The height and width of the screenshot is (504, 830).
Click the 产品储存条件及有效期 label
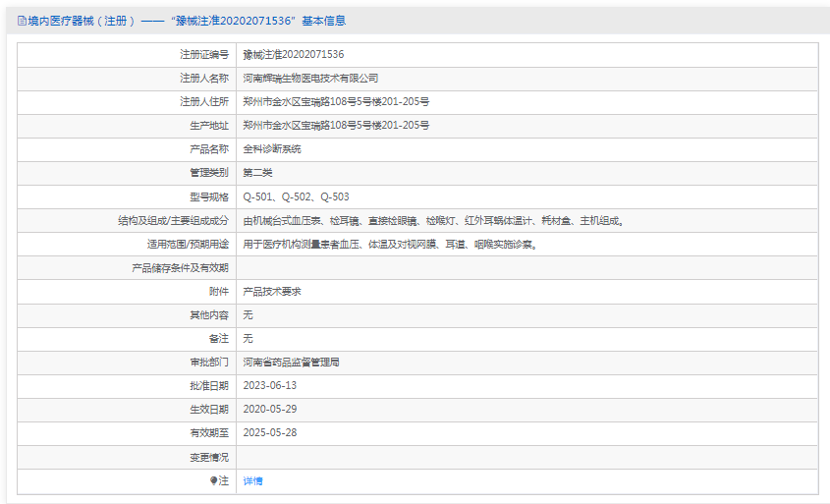pyautogui.click(x=180, y=268)
